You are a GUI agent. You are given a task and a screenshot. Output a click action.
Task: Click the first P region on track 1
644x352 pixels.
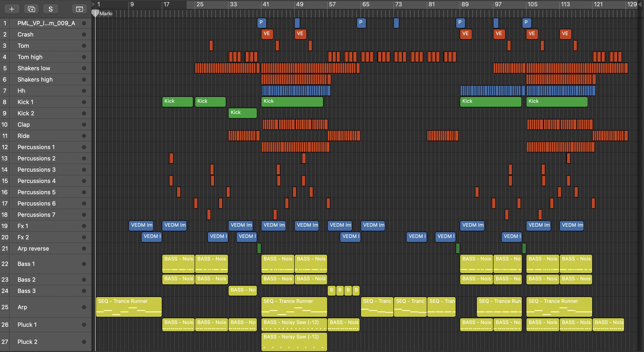click(262, 23)
